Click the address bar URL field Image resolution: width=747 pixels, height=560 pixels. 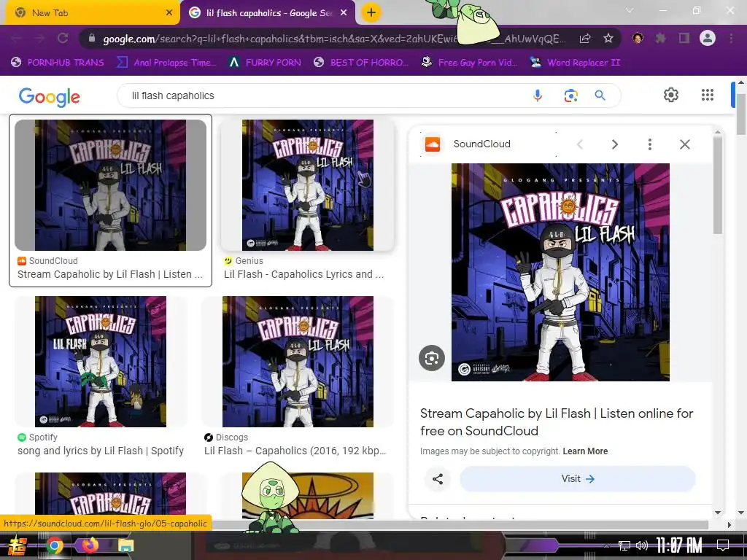(333, 39)
